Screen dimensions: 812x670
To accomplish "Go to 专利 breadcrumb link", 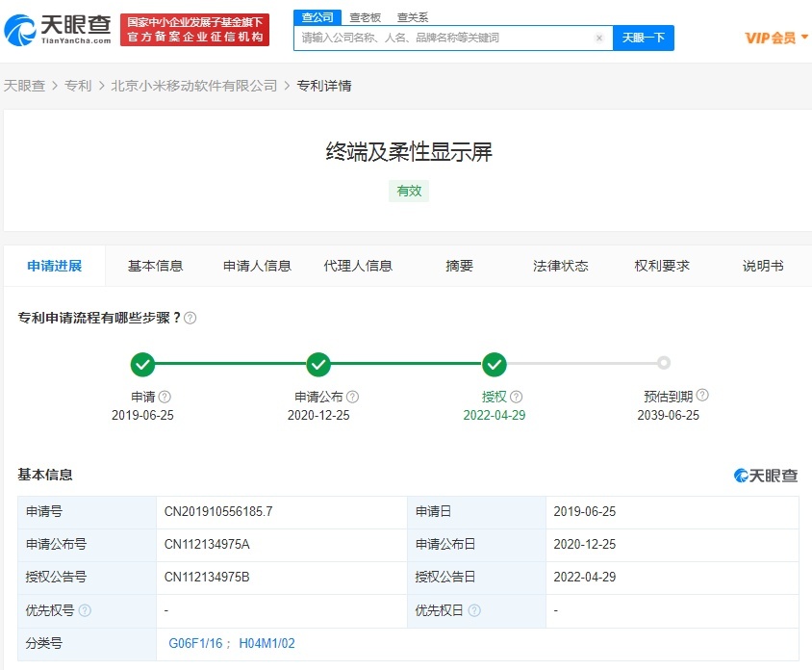I will click(x=78, y=86).
